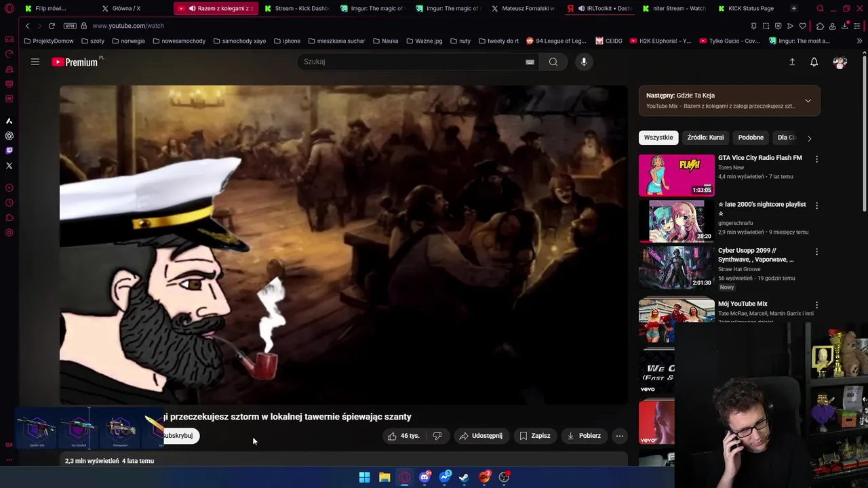This screenshot has height=488, width=868.
Task: Click the search magnifier button
Action: tap(553, 62)
